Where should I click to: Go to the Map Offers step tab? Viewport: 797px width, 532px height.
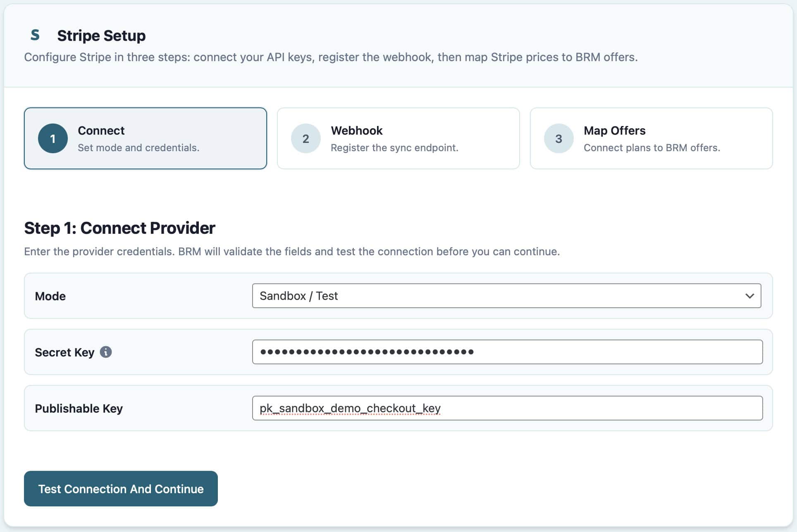click(651, 138)
